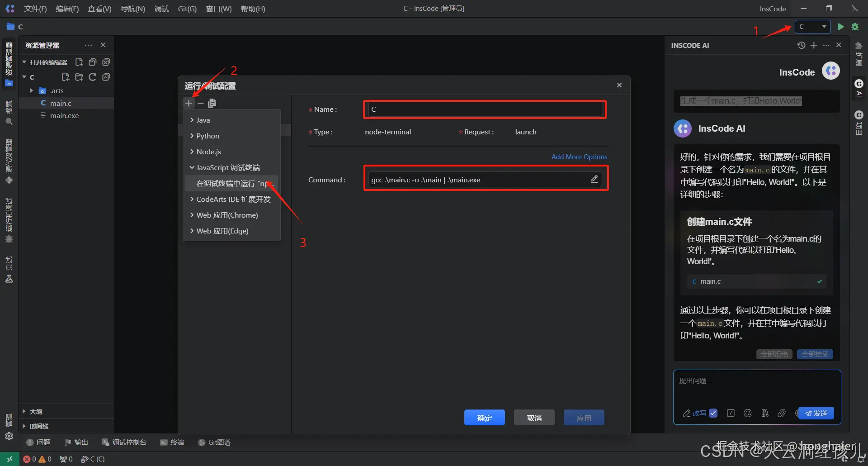Open the Run and Debug side panel
Viewport: 868px width, 466px height.
point(9,220)
